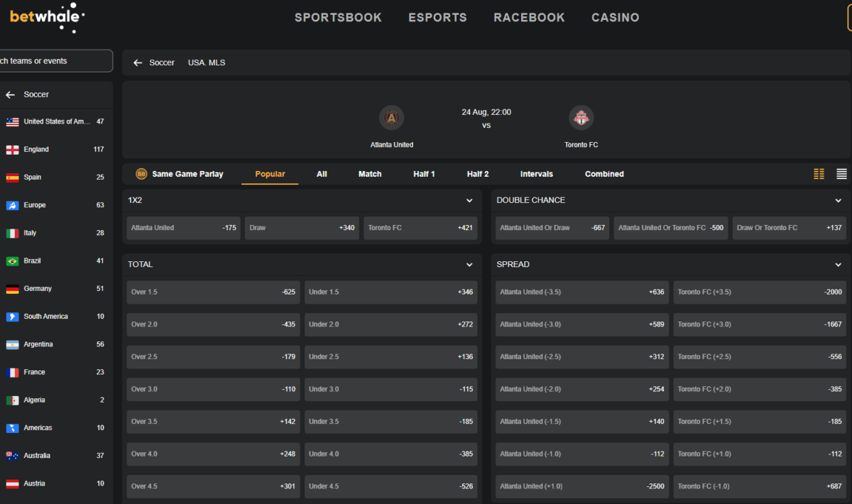Switch to the Popular markets tab
The width and height of the screenshot is (852, 504).
270,174
